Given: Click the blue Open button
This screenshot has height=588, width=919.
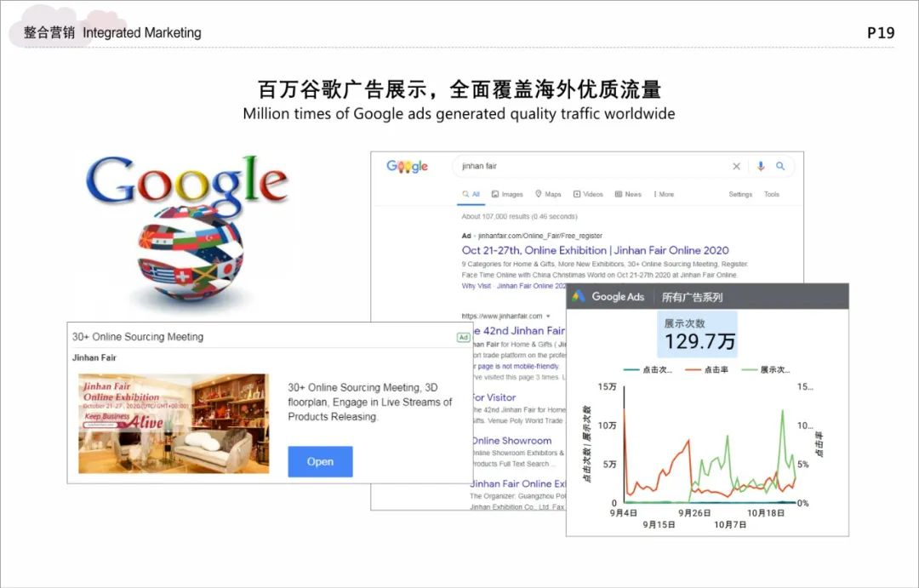Looking at the screenshot, I should pos(320,461).
